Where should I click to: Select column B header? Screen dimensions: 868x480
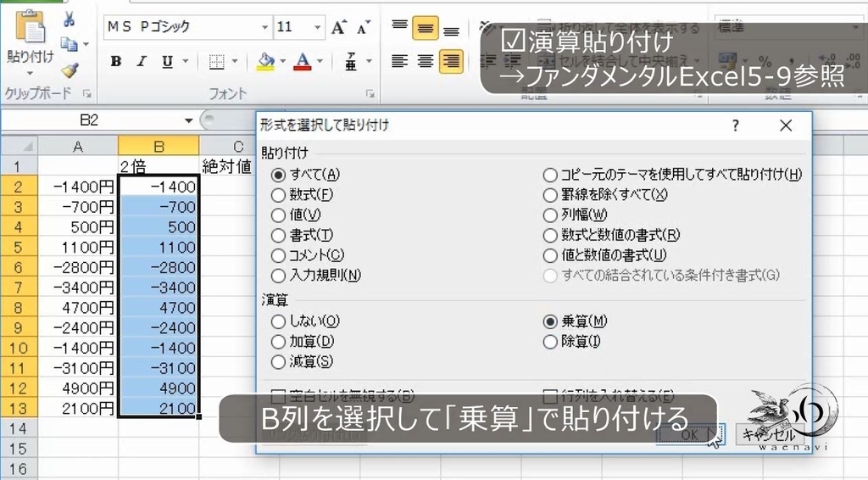159,147
